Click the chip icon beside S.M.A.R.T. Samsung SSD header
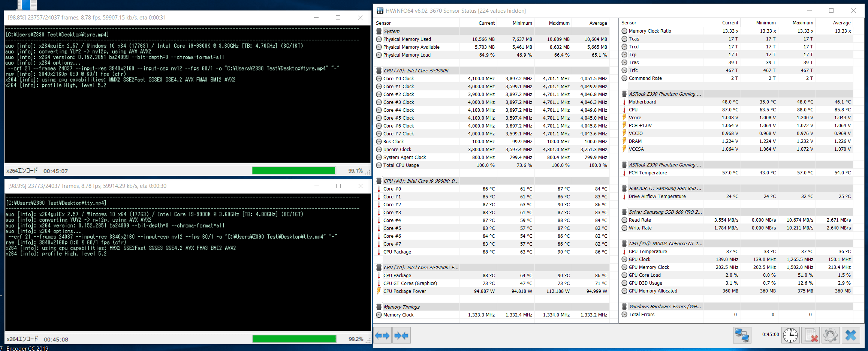The height and width of the screenshot is (351, 868). [x=624, y=188]
